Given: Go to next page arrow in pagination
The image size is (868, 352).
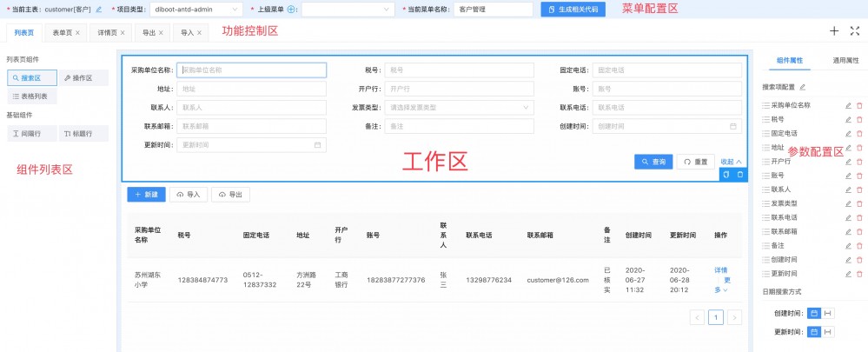Looking at the screenshot, I should point(734,317).
